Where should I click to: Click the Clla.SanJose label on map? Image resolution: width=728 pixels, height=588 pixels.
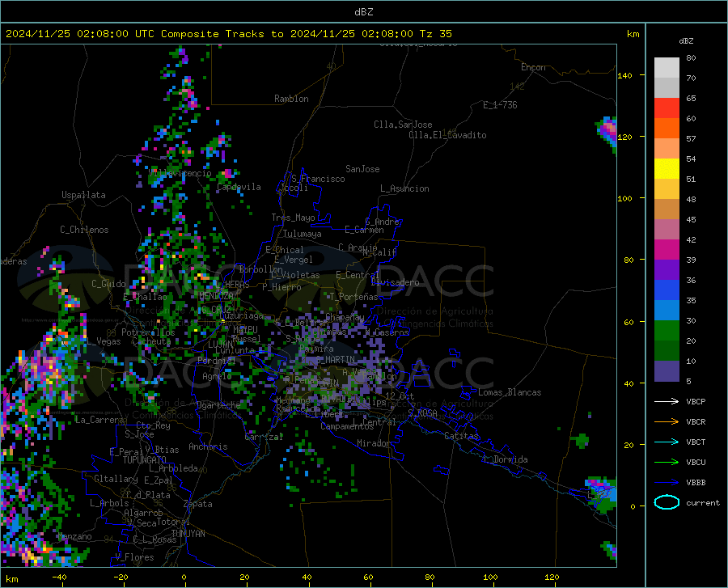[403, 125]
